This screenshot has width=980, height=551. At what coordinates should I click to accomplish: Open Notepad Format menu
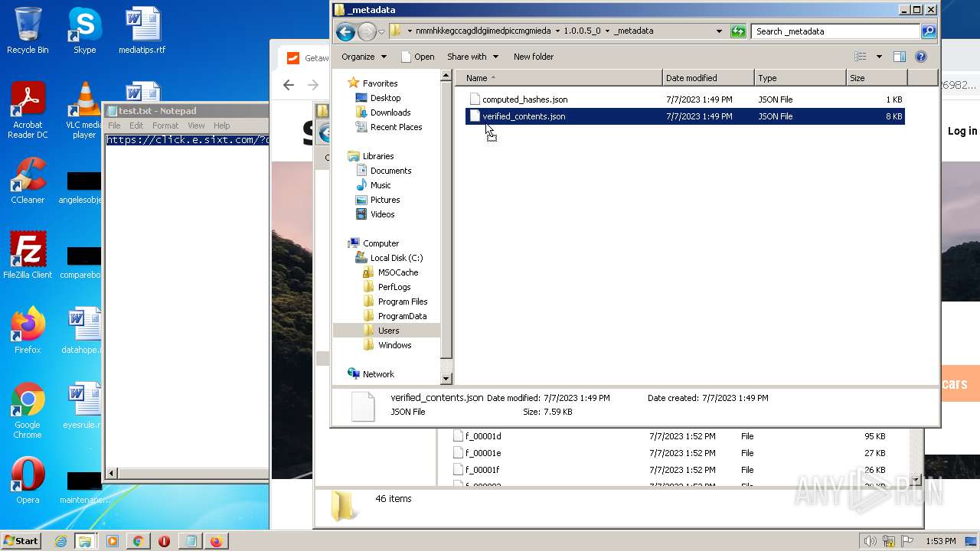165,126
